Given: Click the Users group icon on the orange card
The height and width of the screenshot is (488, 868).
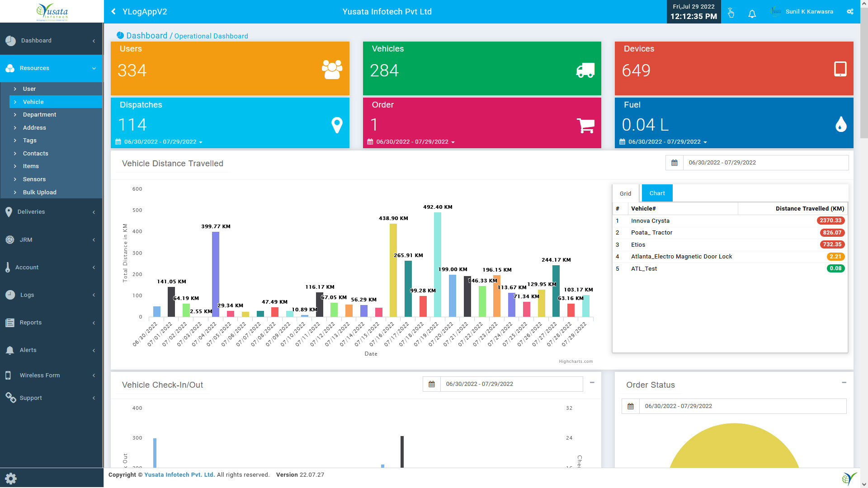Looking at the screenshot, I should point(332,70).
